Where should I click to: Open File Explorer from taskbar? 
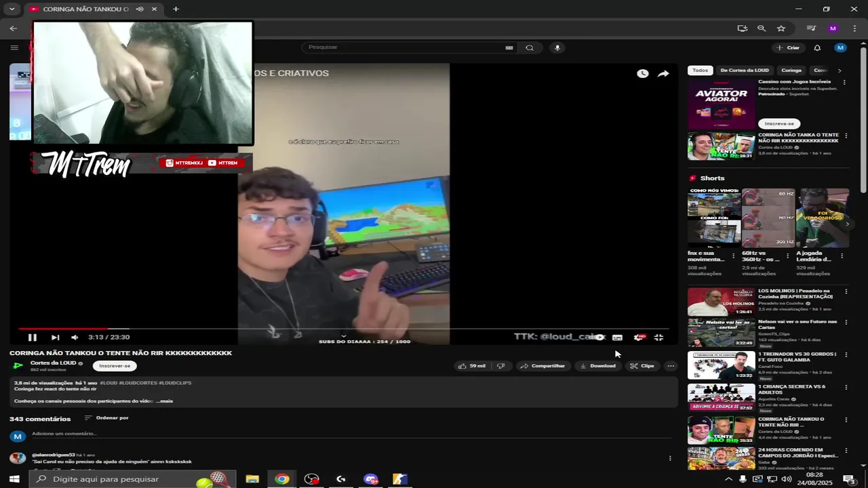pos(252,479)
